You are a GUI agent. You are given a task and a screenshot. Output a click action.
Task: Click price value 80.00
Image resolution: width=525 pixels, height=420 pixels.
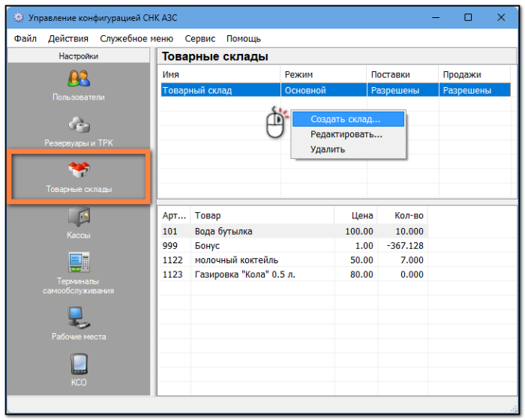pos(361,274)
